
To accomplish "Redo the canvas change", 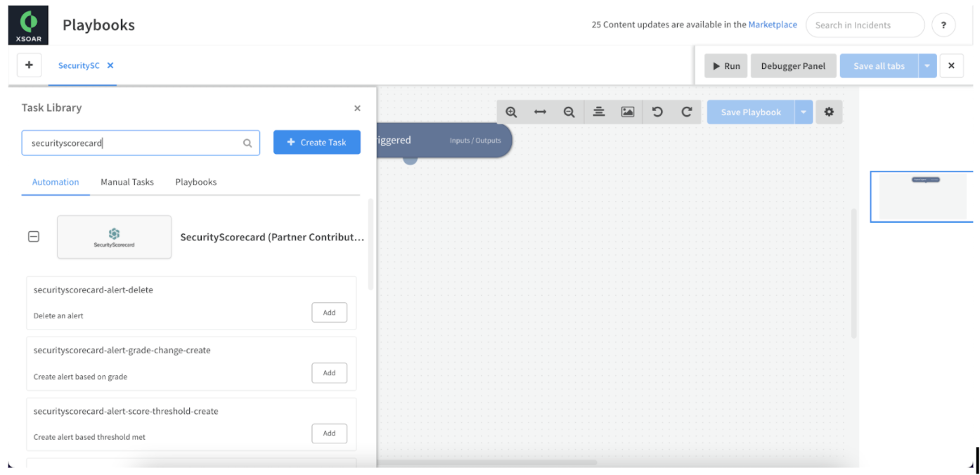I will [687, 112].
